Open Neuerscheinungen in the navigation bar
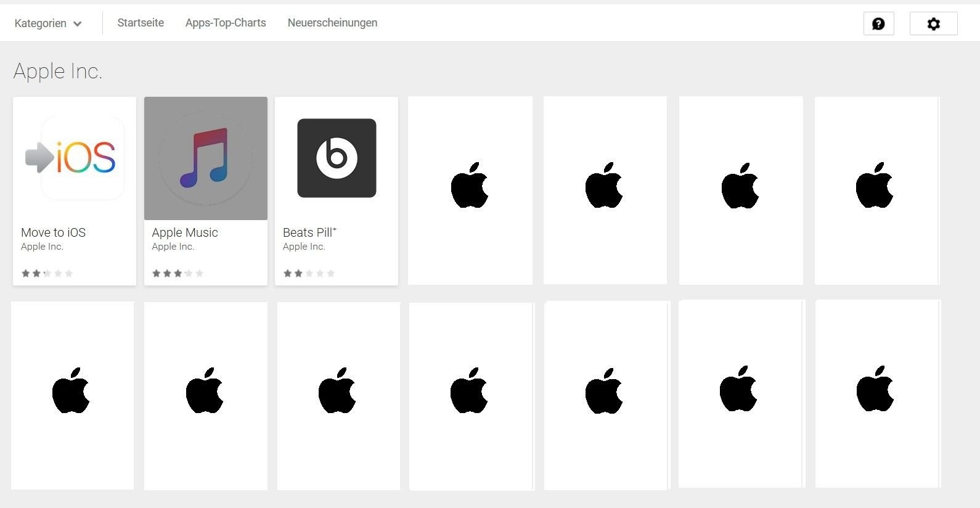 pyautogui.click(x=332, y=23)
